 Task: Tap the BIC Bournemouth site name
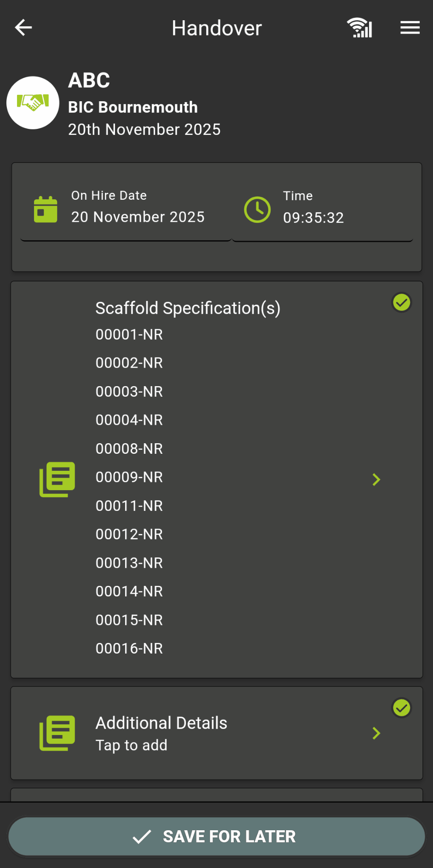(x=133, y=107)
